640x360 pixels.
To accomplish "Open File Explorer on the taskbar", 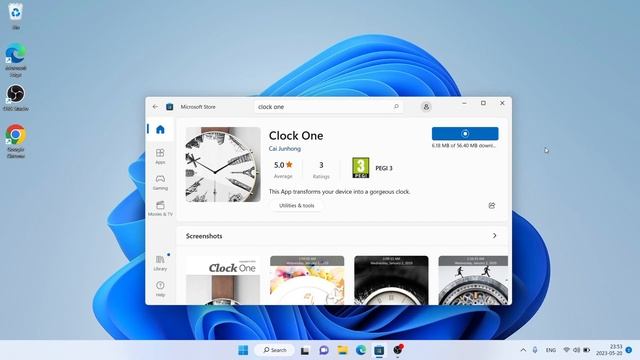I will pyautogui.click(x=342, y=350).
